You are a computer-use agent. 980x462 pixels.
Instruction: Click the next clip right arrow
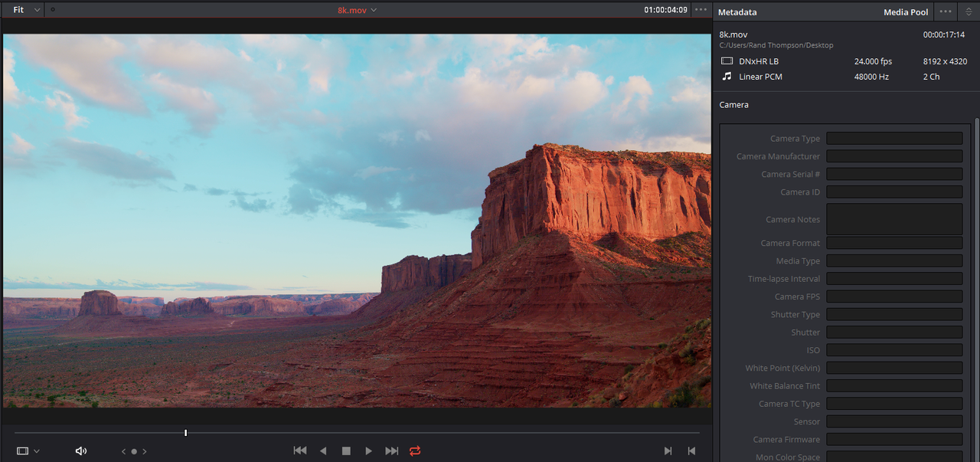145,452
